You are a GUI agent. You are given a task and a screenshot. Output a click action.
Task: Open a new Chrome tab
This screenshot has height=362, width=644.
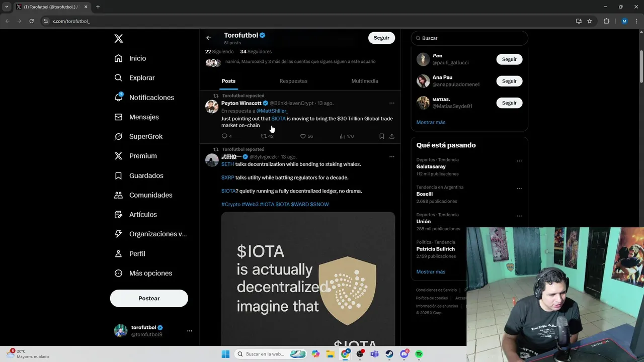click(98, 7)
